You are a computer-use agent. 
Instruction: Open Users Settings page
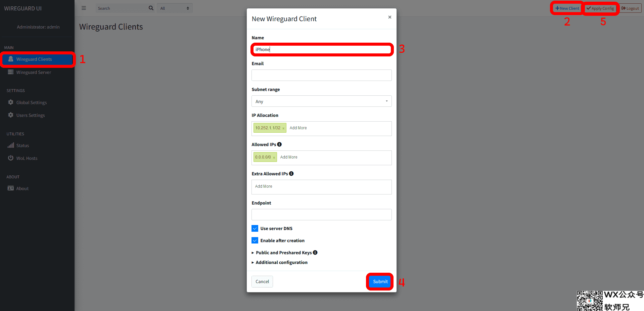pyautogui.click(x=37, y=115)
